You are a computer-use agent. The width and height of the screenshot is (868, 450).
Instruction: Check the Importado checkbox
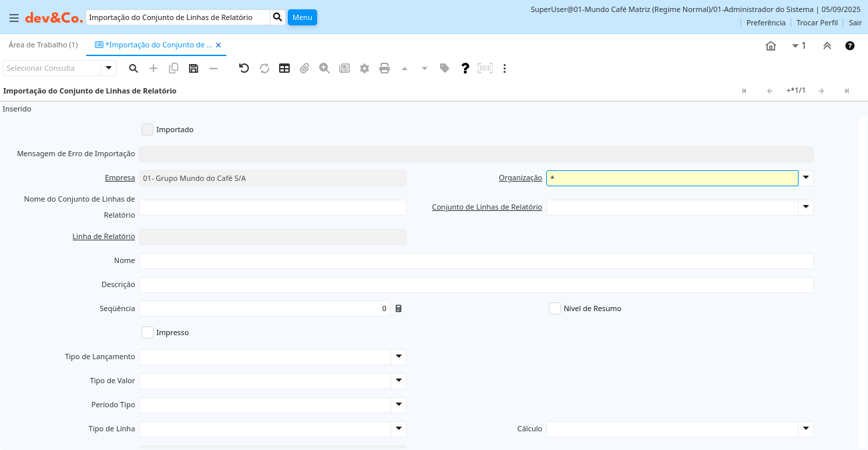point(148,130)
